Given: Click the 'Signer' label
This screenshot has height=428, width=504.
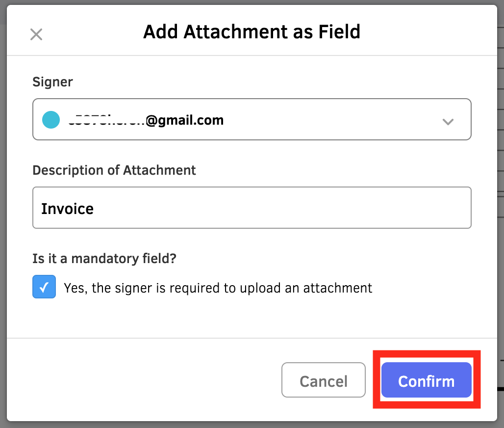Looking at the screenshot, I should tap(53, 82).
